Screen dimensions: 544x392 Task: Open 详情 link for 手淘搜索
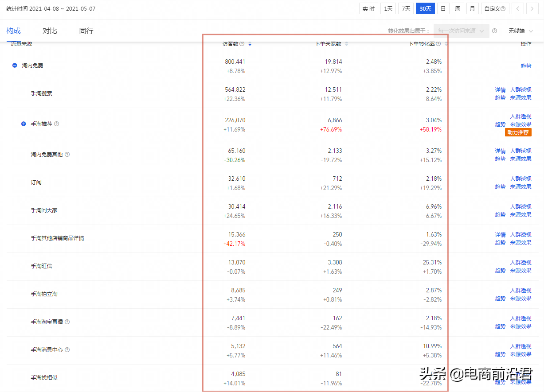pos(500,90)
